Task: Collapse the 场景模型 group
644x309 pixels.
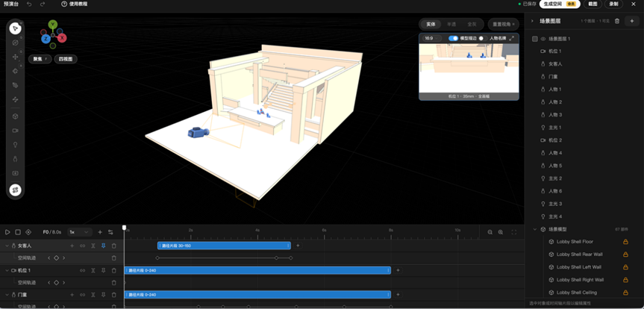Action: pyautogui.click(x=535, y=229)
